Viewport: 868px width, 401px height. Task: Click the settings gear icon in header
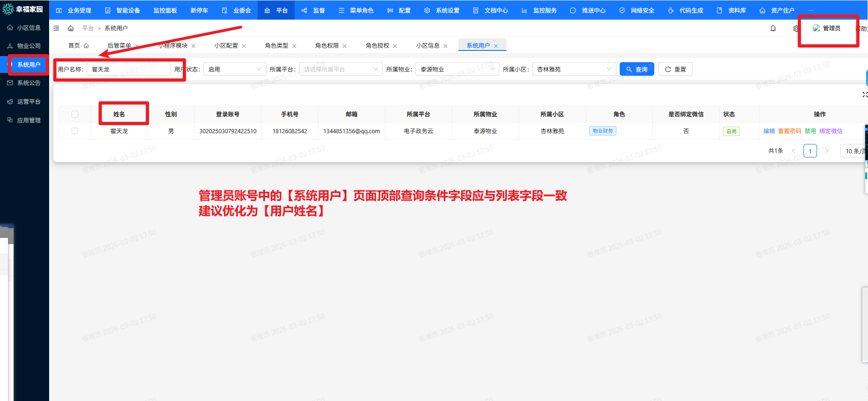point(796,29)
